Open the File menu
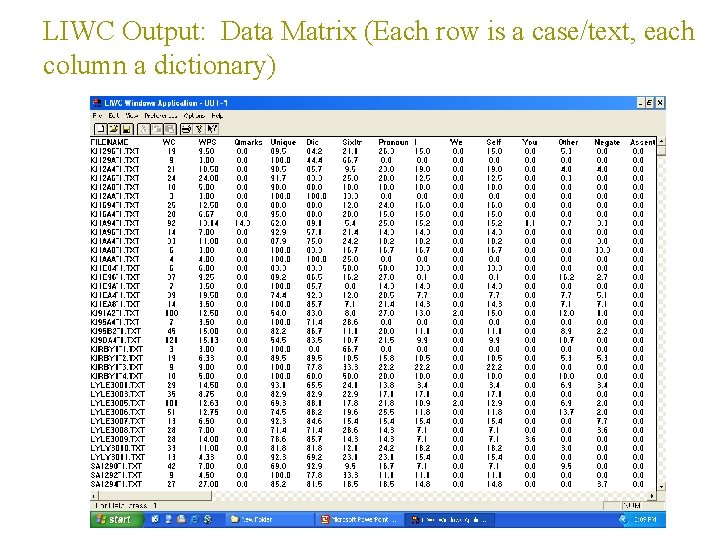The height and width of the screenshot is (540, 720). 98,116
